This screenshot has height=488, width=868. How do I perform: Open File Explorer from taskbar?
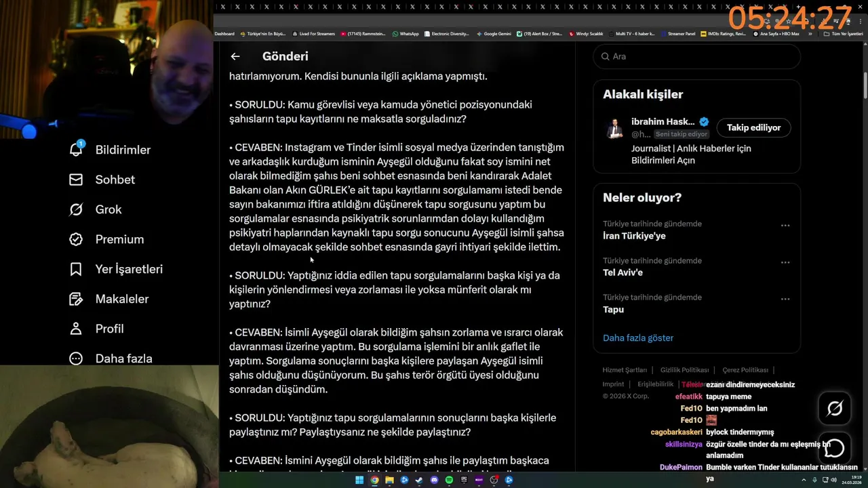389,480
